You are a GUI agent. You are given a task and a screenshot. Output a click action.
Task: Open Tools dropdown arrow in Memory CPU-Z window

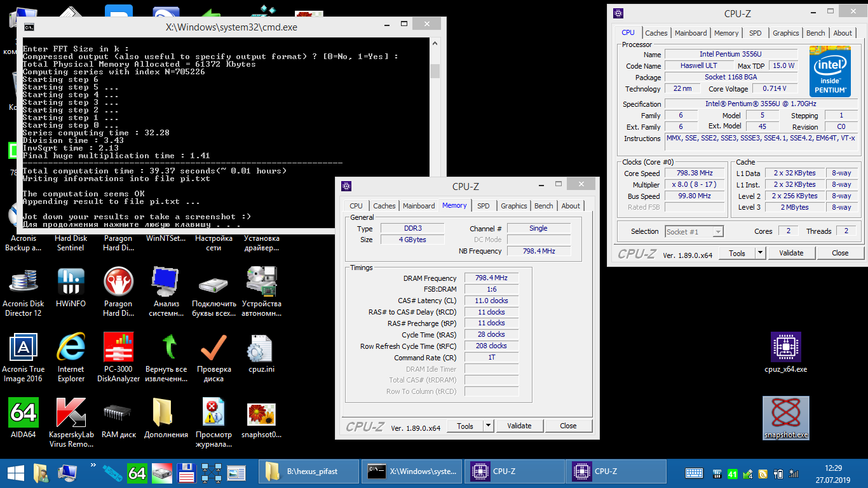(488, 426)
